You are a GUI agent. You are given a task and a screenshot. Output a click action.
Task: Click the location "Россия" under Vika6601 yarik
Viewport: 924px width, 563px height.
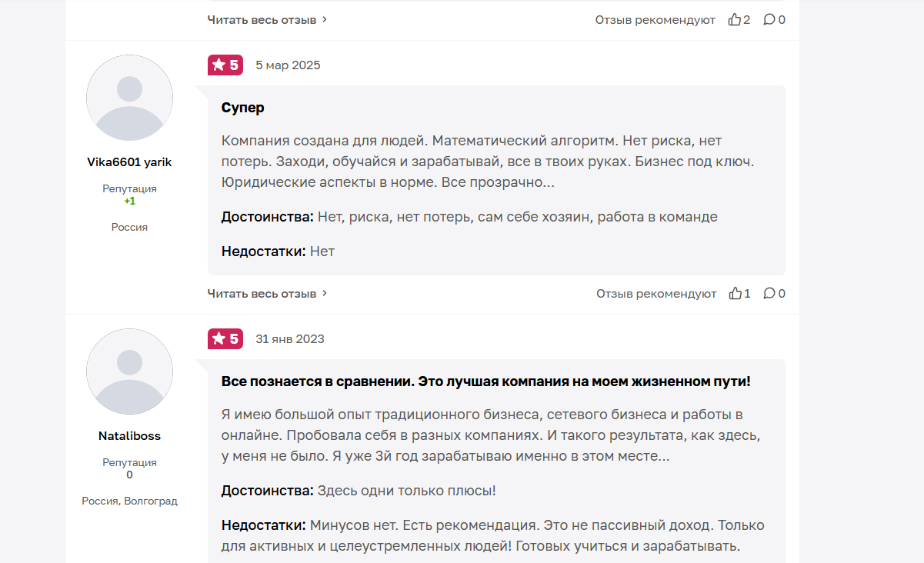(129, 227)
